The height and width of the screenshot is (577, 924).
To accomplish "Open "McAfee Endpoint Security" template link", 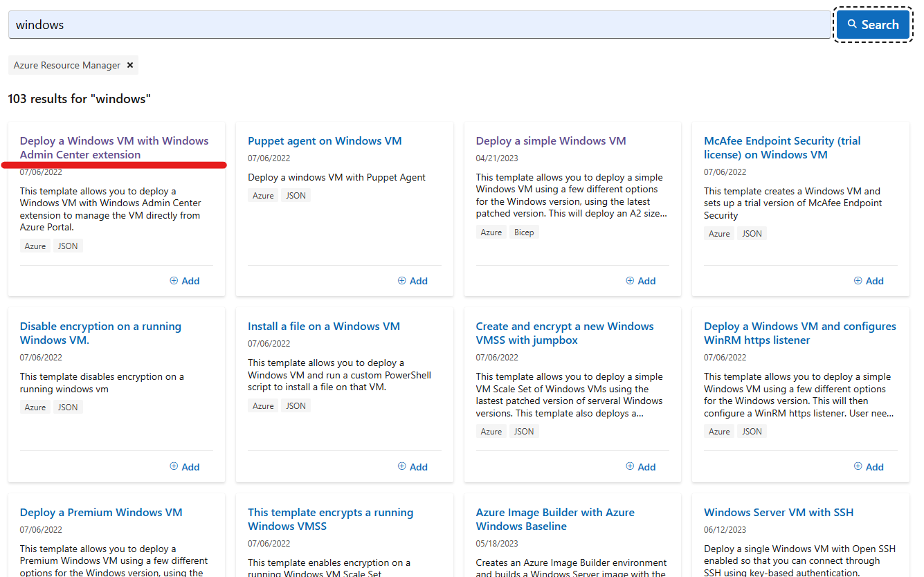I will 782,147.
